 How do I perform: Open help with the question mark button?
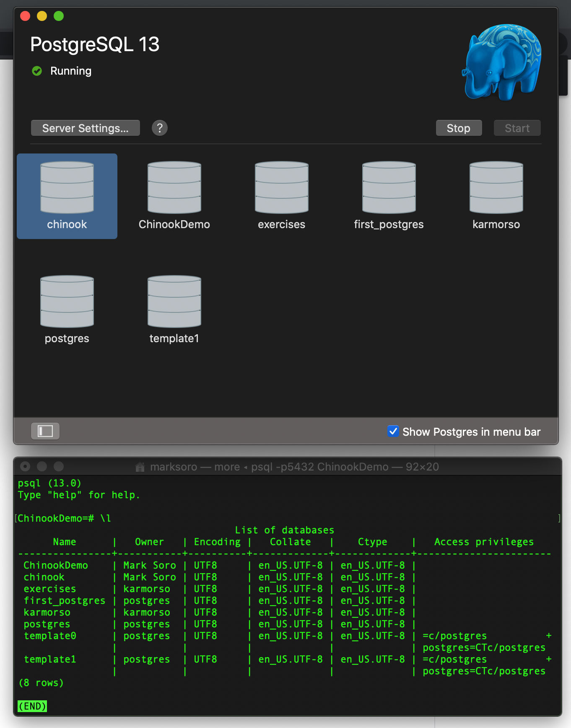tap(160, 128)
